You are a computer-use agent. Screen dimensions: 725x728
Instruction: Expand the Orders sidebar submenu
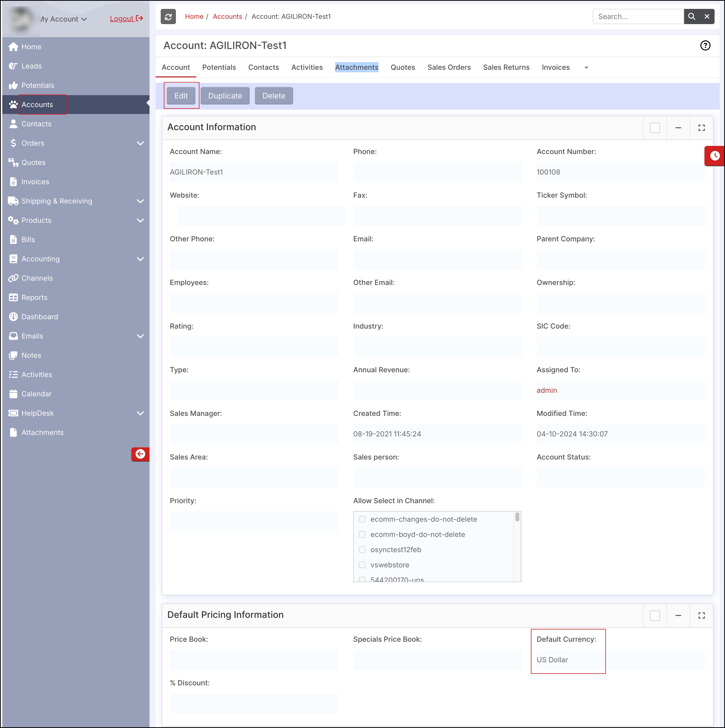[140, 143]
